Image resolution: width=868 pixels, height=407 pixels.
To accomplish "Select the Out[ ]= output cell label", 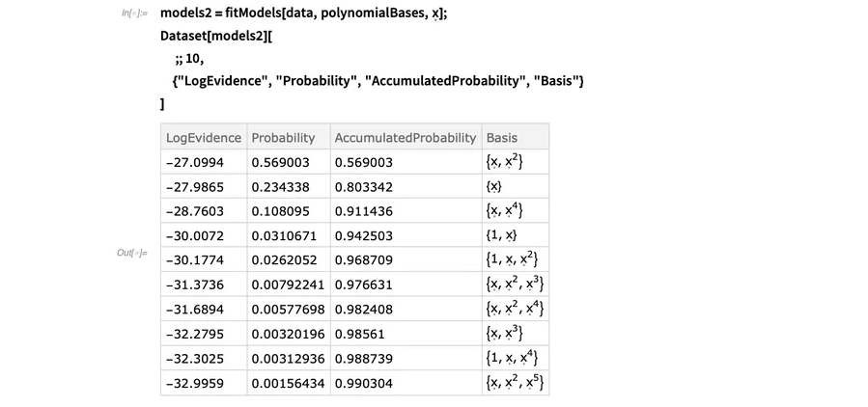I will [131, 253].
